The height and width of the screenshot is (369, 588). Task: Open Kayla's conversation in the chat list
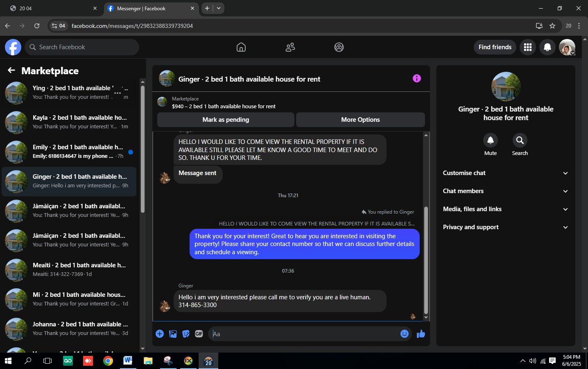pos(69,122)
